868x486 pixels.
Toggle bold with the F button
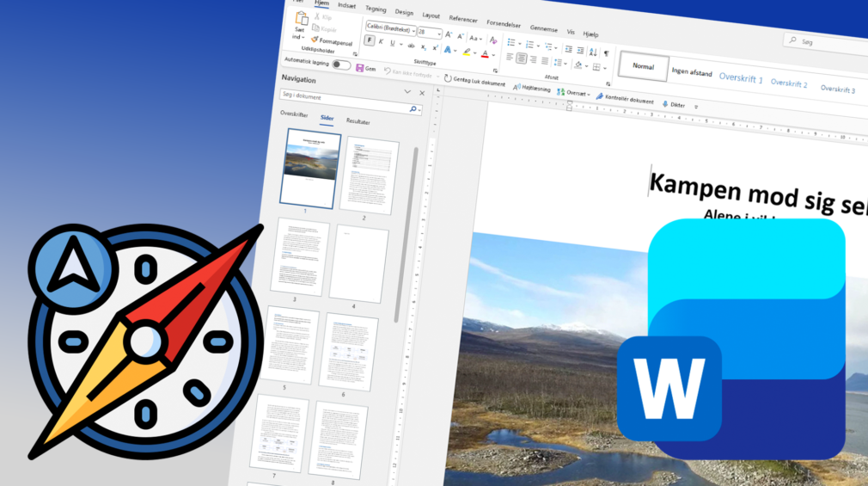(370, 41)
